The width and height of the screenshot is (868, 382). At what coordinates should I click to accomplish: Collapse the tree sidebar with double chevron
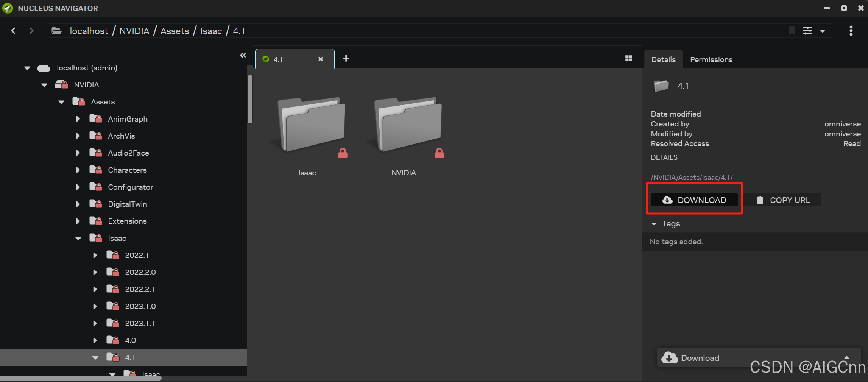point(243,55)
